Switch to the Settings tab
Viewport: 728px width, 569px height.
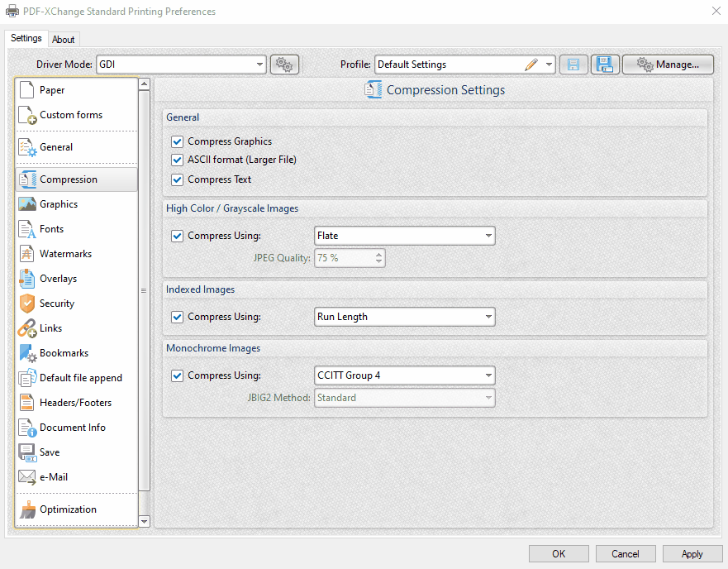pos(26,38)
